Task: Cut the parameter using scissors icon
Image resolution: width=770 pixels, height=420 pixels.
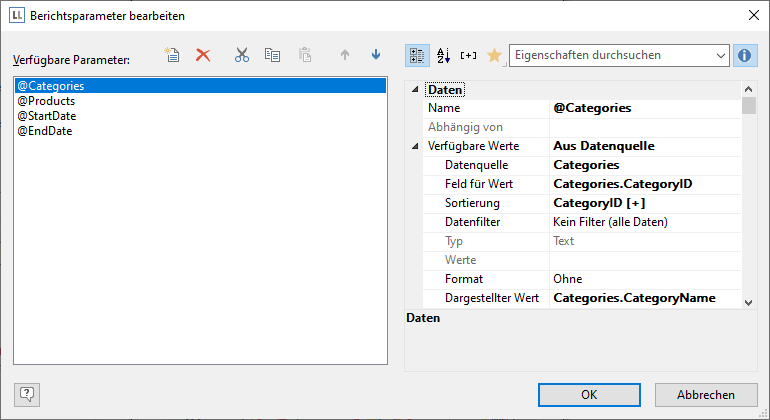Action: pyautogui.click(x=241, y=56)
